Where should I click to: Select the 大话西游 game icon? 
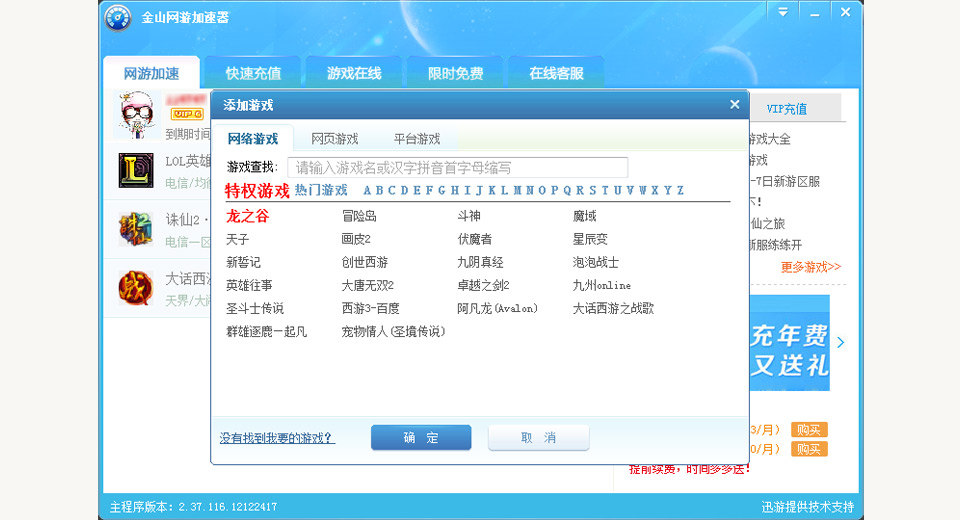(136, 288)
